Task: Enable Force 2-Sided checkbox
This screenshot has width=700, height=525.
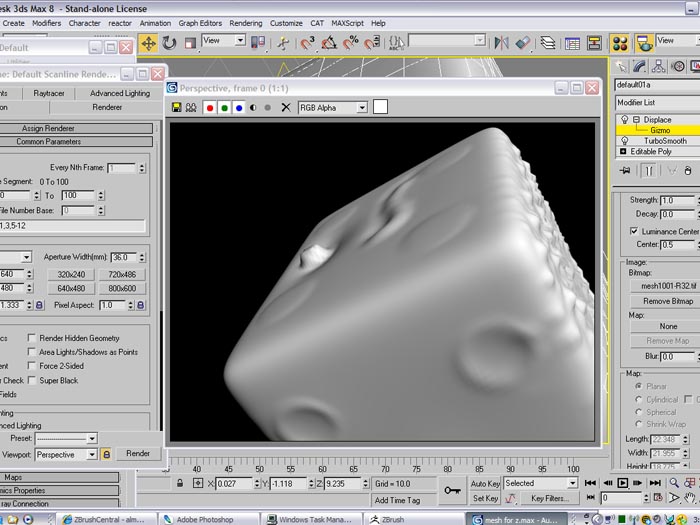Action: coord(32,365)
